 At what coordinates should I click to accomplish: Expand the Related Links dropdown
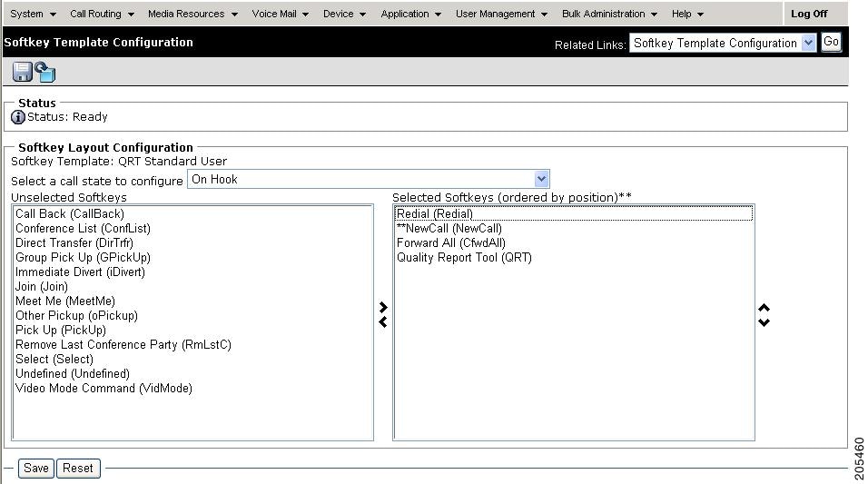coord(809,43)
